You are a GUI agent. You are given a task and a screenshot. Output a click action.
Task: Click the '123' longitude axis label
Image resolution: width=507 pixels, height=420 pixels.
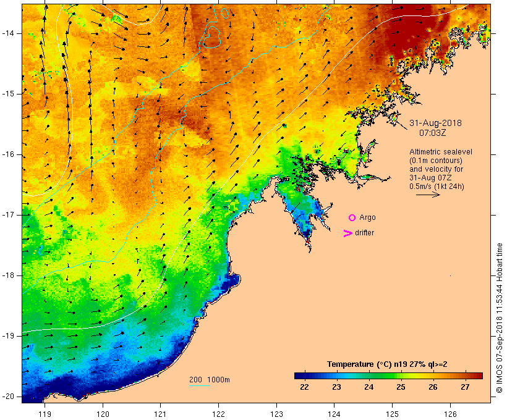click(x=276, y=414)
